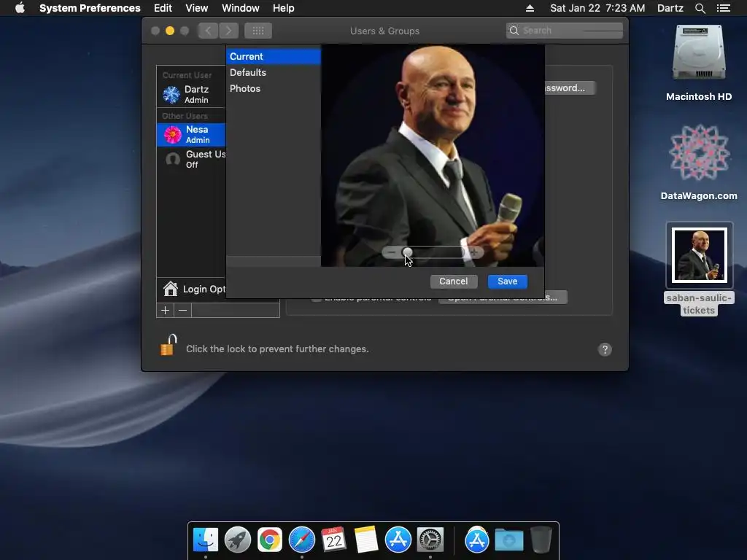The width and height of the screenshot is (747, 560).
Task: Click the date and time in menu bar
Action: (x=597, y=8)
